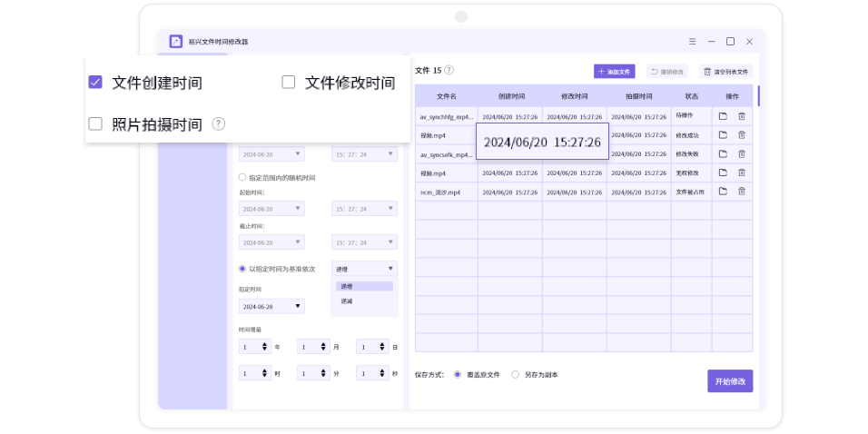
Task: Click the 创建时间 column header
Action: tap(510, 95)
